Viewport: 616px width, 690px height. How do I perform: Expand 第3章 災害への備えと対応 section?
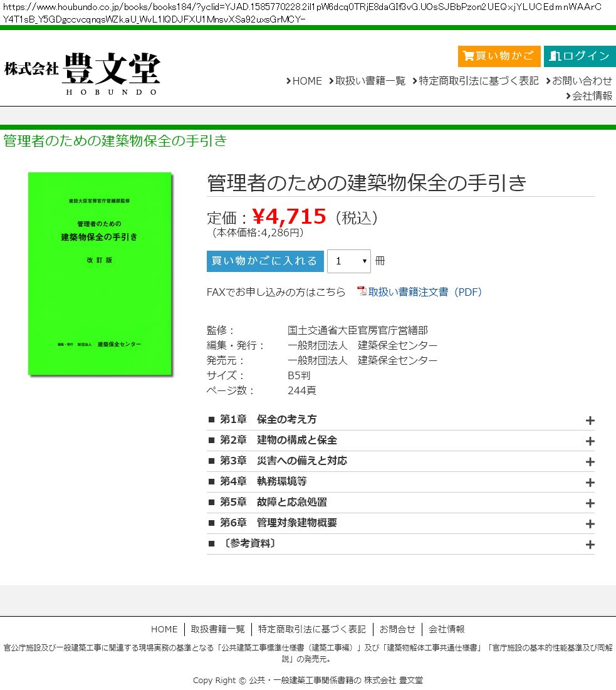click(589, 462)
